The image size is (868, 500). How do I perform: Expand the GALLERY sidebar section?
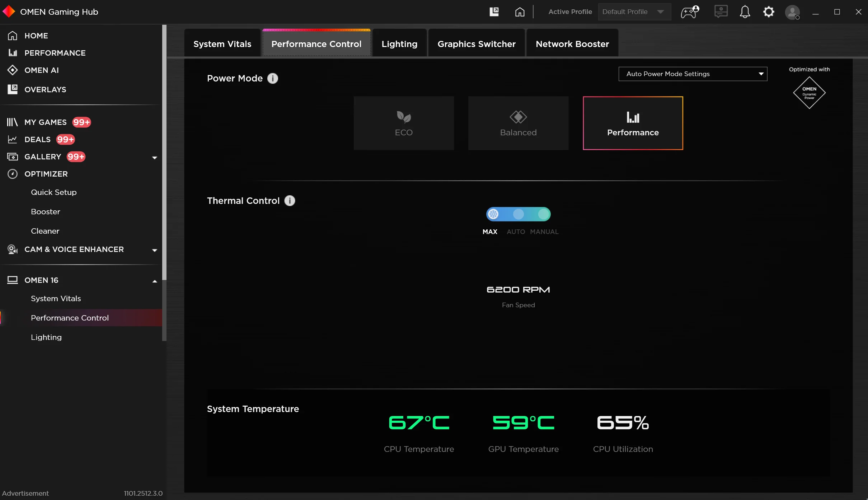[155, 157]
